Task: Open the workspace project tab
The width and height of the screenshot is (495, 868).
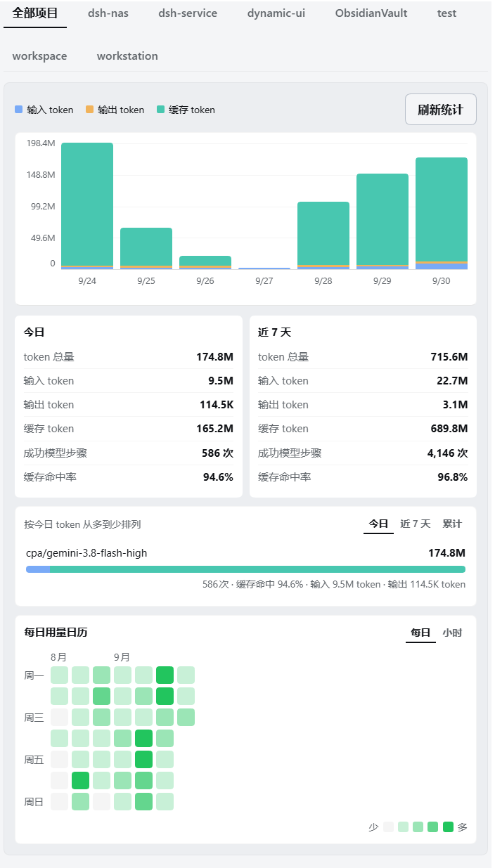Action: tap(39, 56)
